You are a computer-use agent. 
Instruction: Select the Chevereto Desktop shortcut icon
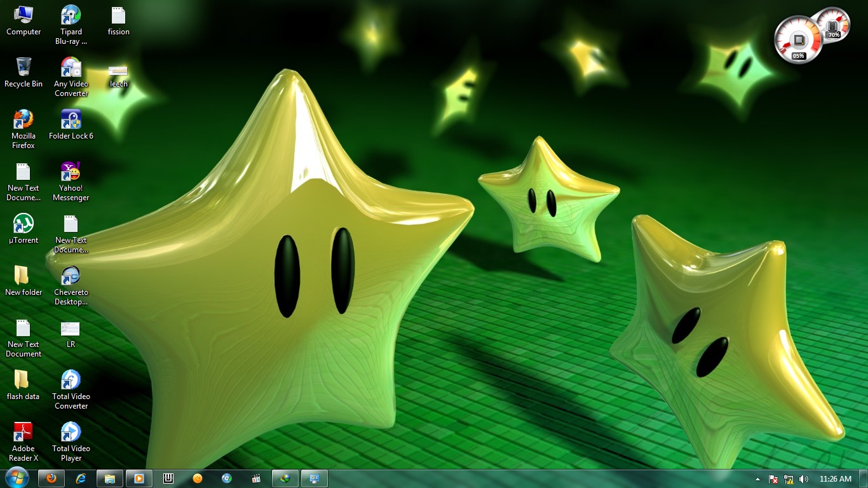pyautogui.click(x=71, y=276)
